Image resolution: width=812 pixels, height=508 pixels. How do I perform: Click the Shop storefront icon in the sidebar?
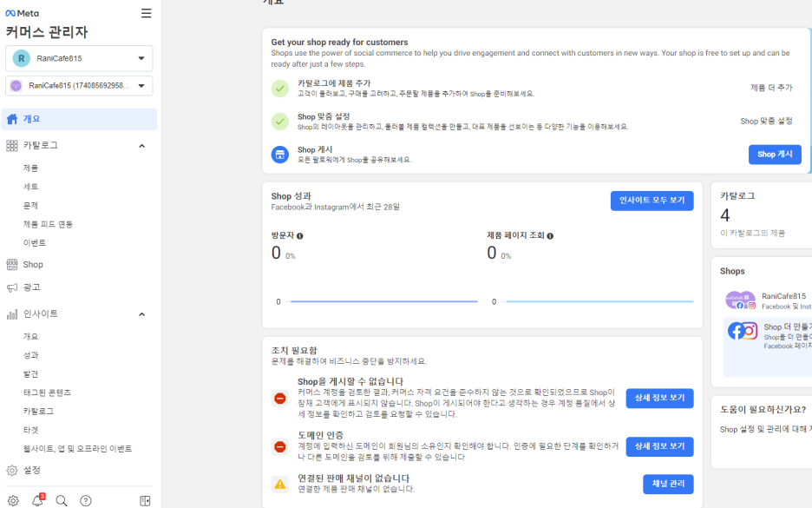(12, 265)
